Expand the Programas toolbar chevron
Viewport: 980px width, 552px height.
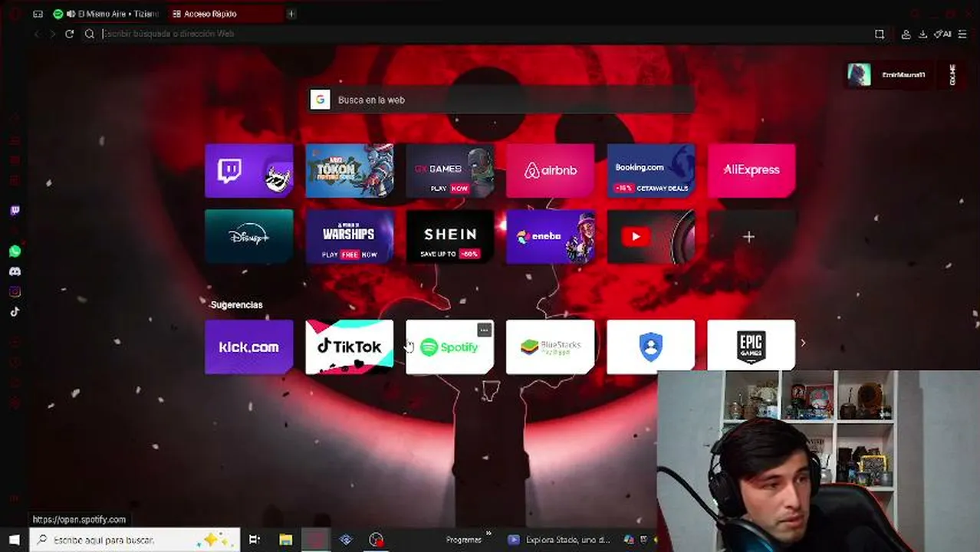pyautogui.click(x=488, y=534)
